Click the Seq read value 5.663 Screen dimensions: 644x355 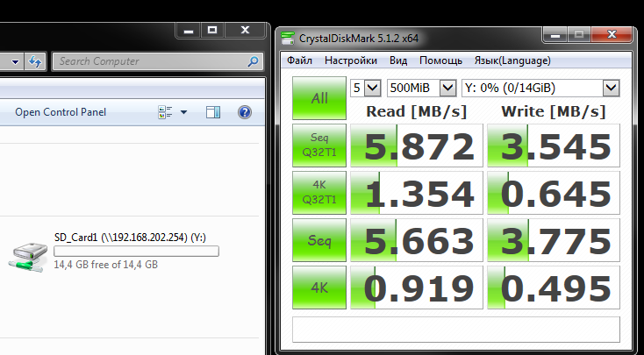click(x=417, y=240)
